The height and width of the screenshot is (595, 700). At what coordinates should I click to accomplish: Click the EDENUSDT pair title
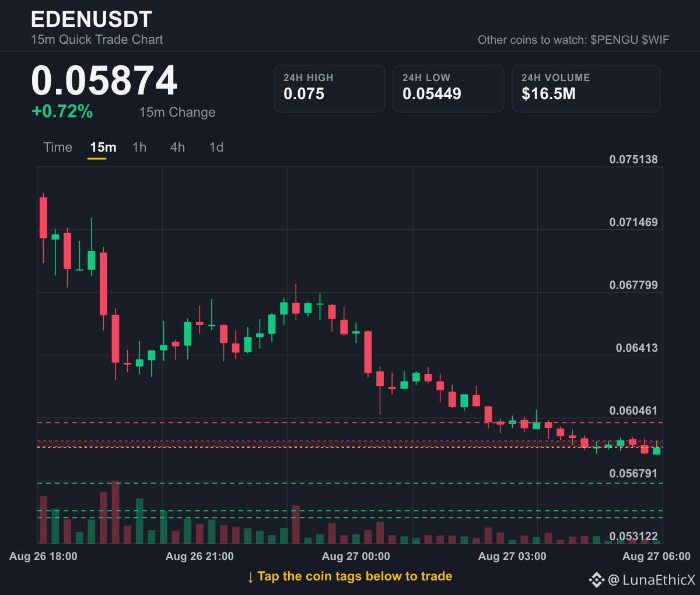92,19
